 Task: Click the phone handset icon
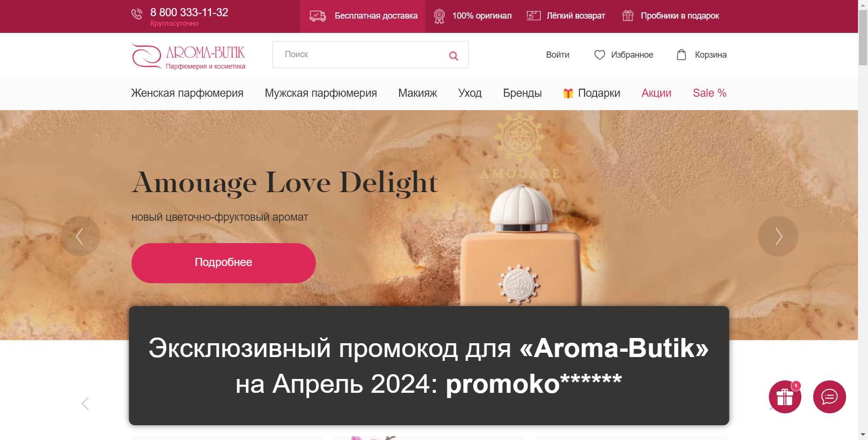(137, 14)
